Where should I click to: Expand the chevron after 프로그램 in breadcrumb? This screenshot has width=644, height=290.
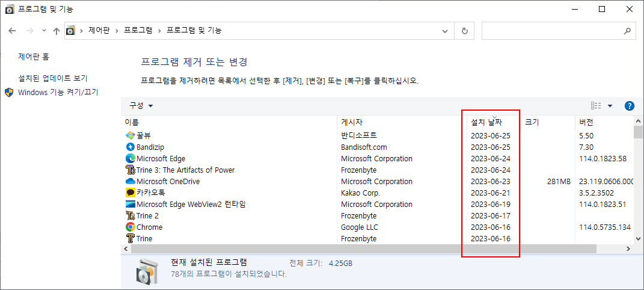[x=160, y=31]
